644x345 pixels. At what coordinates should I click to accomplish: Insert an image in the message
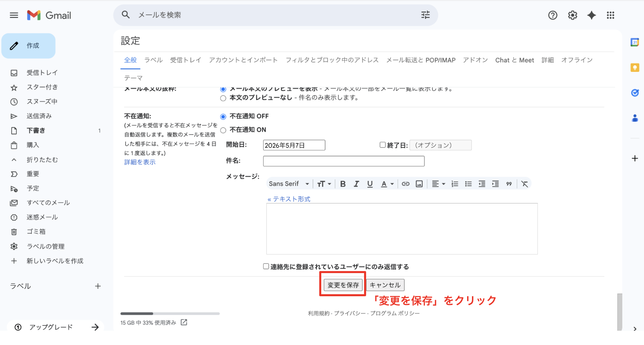(x=419, y=184)
